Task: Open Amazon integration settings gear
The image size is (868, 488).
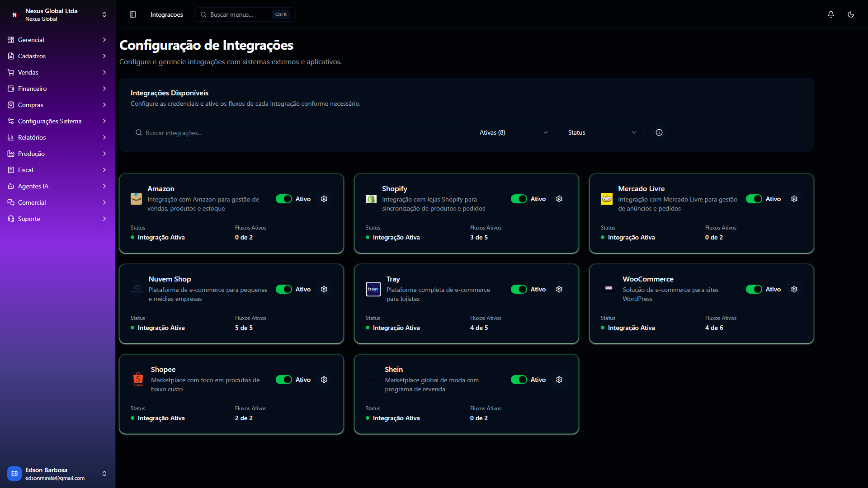Action: click(324, 199)
